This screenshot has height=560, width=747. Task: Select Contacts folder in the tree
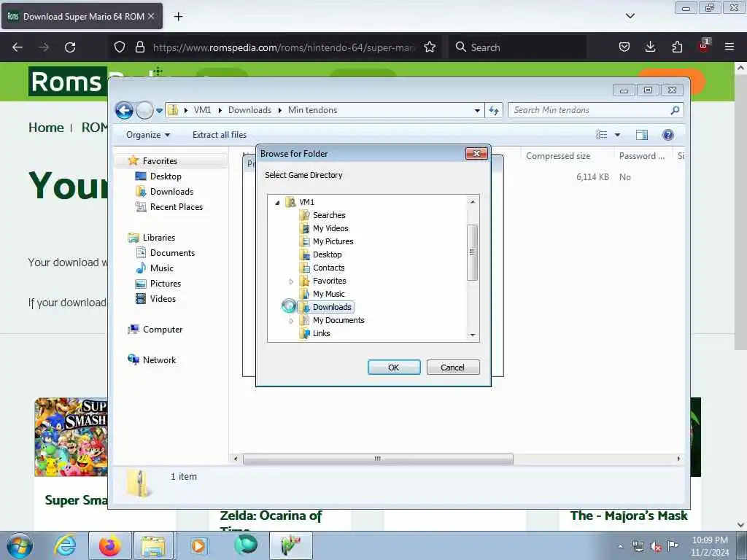[328, 268]
